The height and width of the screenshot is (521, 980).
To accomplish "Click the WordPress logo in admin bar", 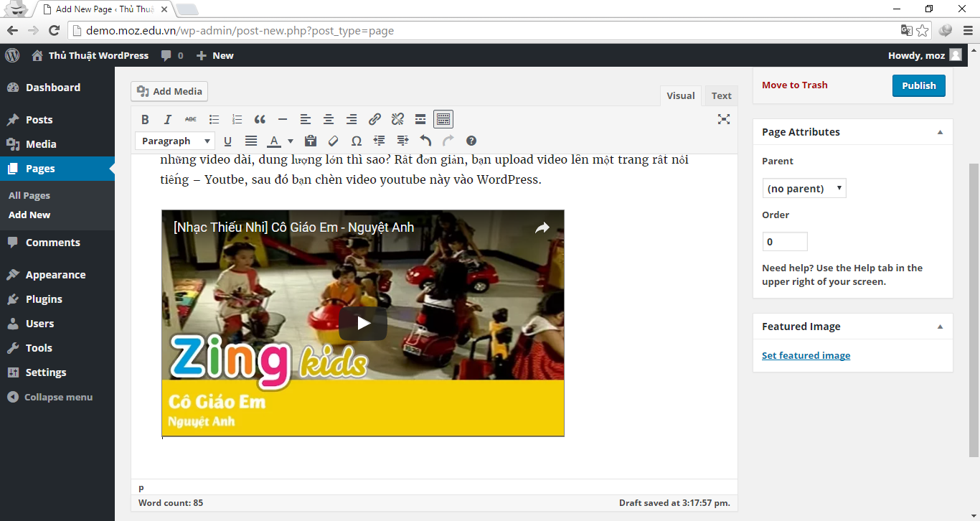I will 12,55.
